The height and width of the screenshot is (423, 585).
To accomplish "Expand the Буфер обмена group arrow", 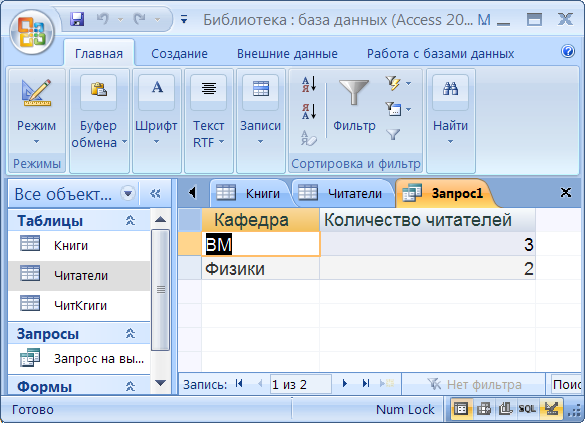I will coord(125,142).
